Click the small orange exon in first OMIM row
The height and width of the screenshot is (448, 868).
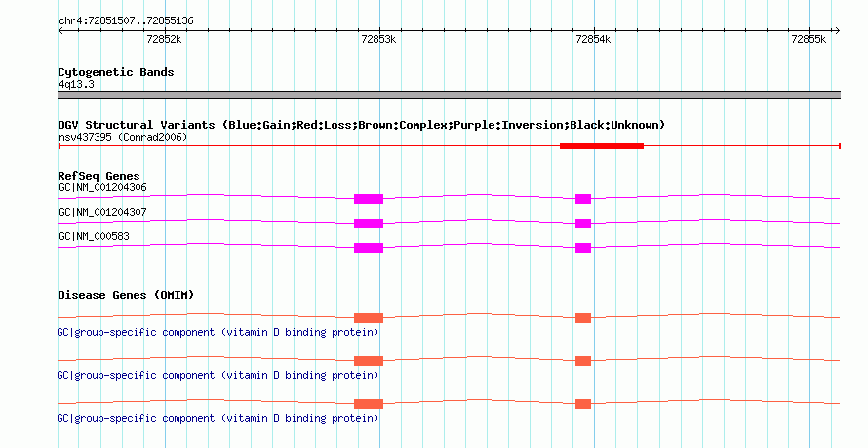[583, 318]
